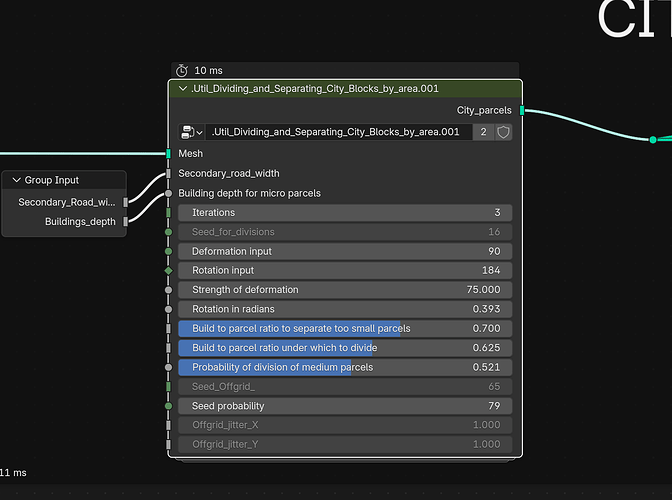Click the ratio under which to divide socket

pyautogui.click(x=168, y=348)
